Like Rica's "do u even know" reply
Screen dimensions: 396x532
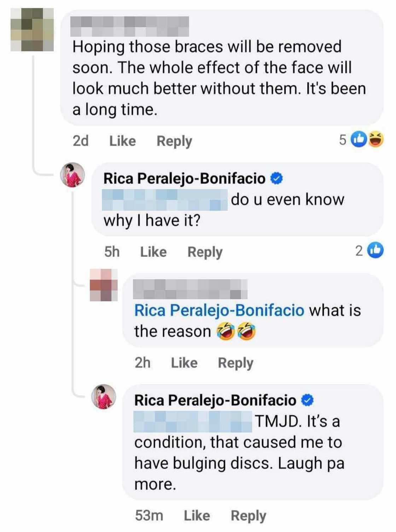pos(153,252)
